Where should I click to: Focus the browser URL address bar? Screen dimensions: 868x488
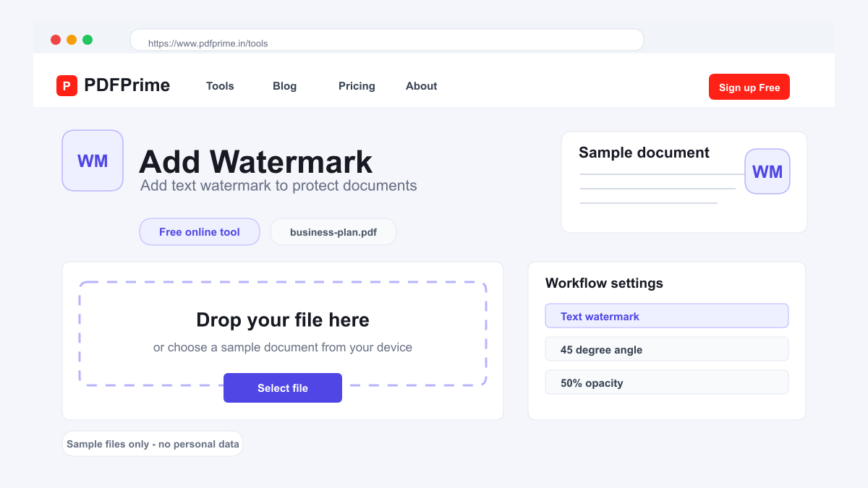[387, 40]
